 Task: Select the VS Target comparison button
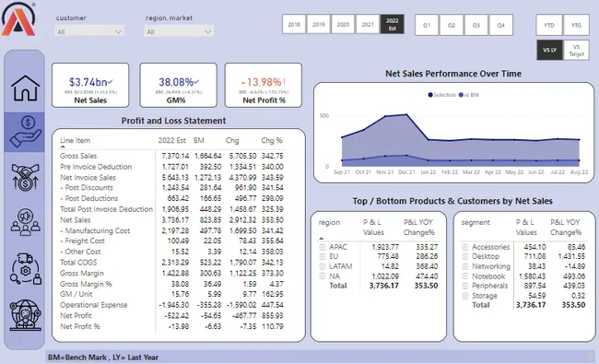577,50
